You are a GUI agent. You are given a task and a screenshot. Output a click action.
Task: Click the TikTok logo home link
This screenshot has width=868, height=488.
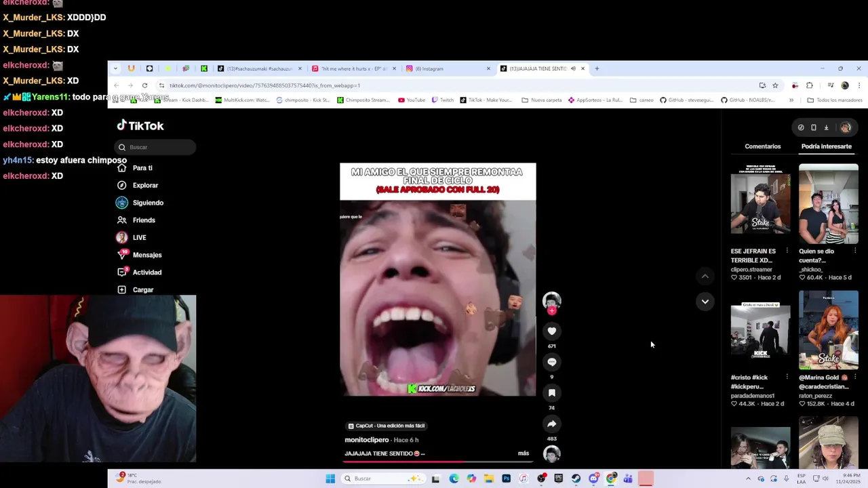coord(140,125)
